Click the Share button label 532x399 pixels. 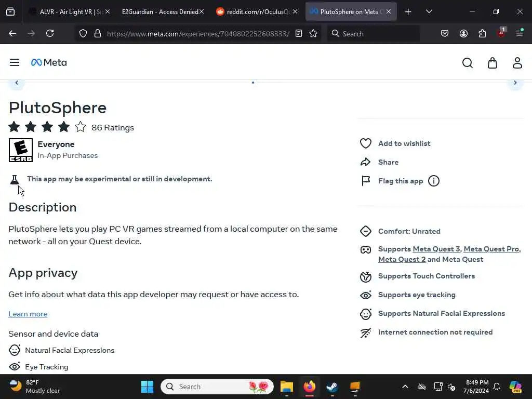[x=388, y=162]
